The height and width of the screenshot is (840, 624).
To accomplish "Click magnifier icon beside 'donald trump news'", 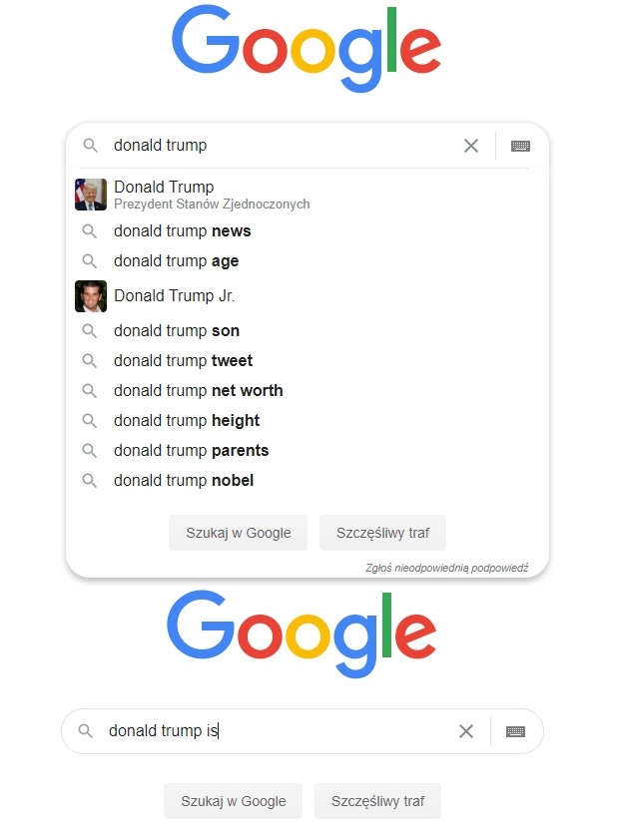I will [x=90, y=231].
